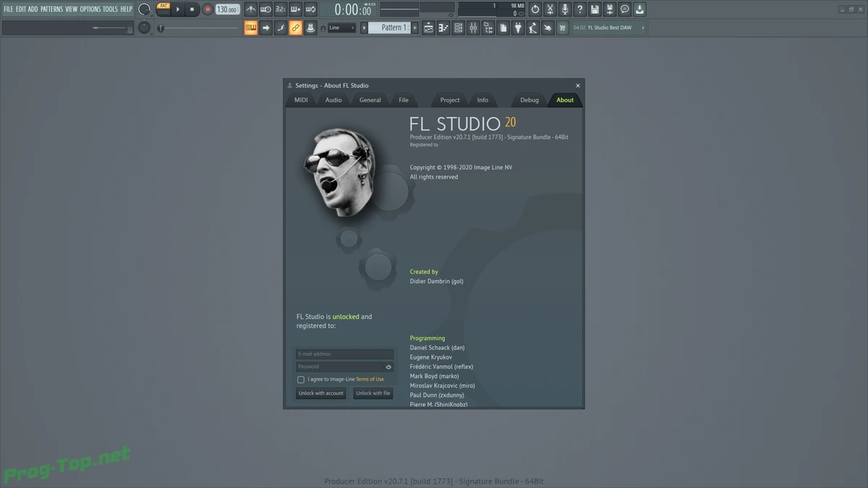Switch to the MIDI settings tab

(301, 100)
